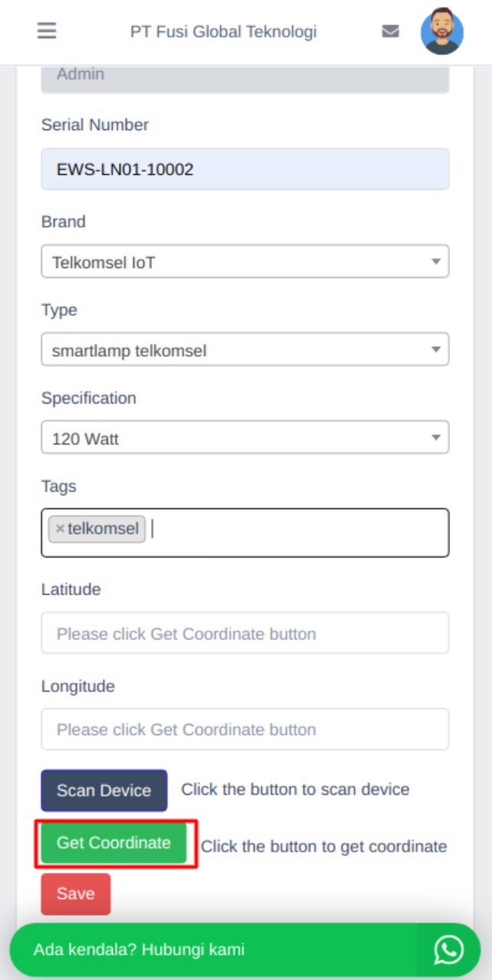Image resolution: width=492 pixels, height=980 pixels.
Task: Click the greyed-out Admin field
Action: pos(244,77)
